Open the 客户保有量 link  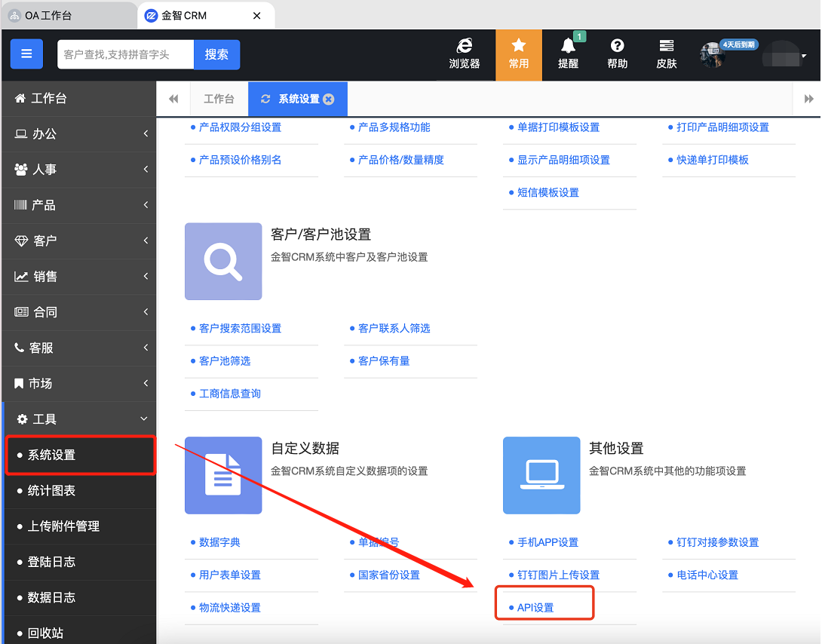click(384, 360)
